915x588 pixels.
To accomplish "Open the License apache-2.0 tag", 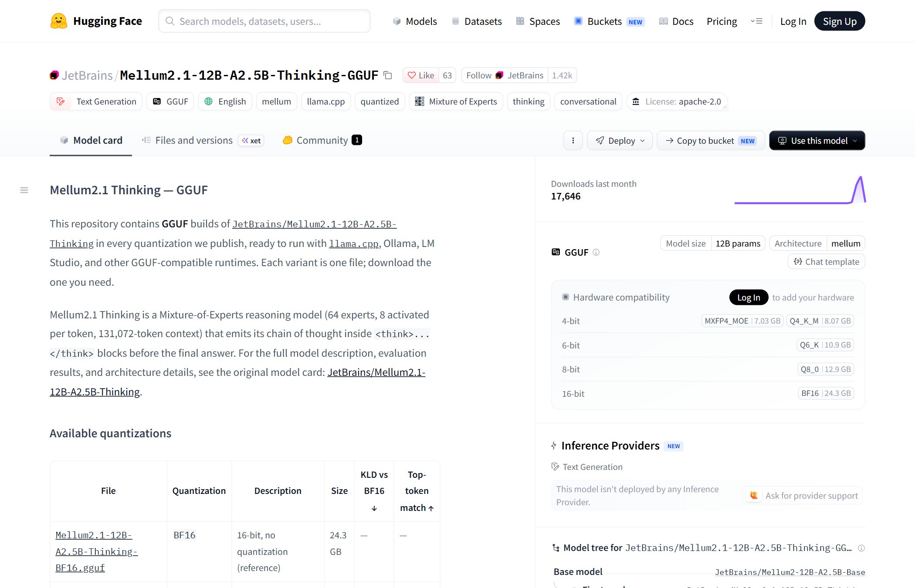I will (x=677, y=101).
